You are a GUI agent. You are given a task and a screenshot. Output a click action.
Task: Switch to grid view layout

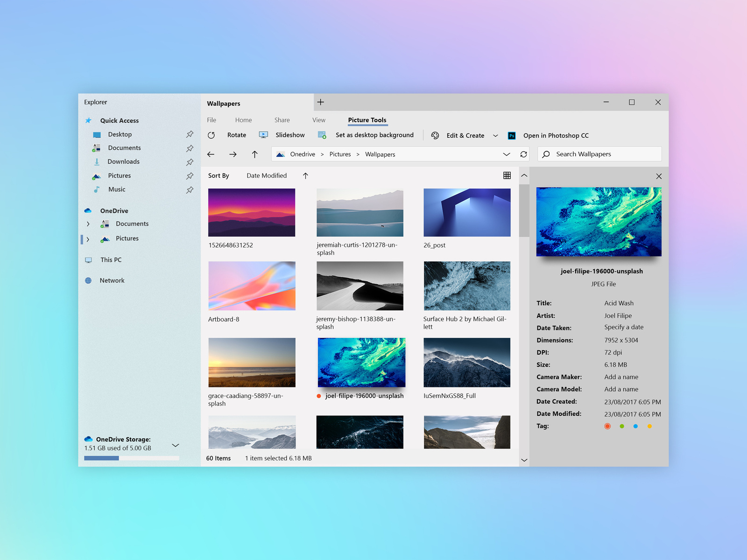coord(507,175)
